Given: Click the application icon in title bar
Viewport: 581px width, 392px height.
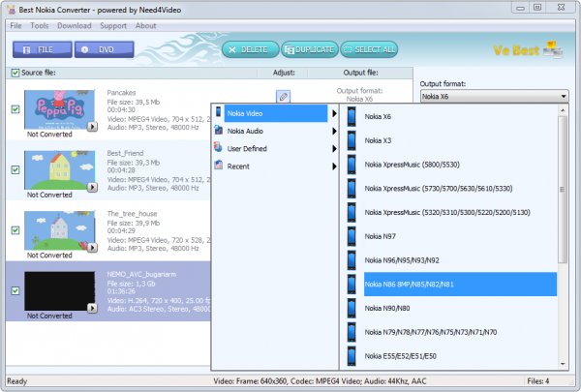Looking at the screenshot, I should point(12,10).
